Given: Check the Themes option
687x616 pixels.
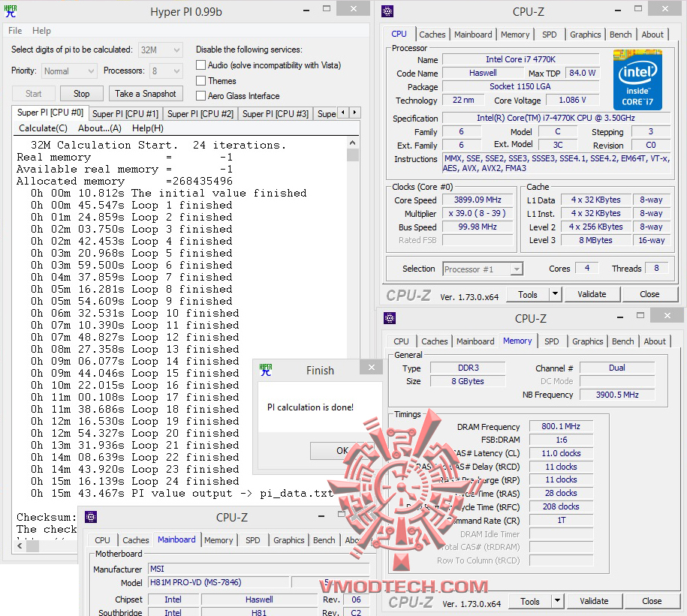Looking at the screenshot, I should 202,80.
